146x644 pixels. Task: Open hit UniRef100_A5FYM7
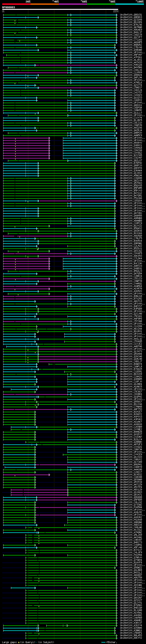[131, 55]
